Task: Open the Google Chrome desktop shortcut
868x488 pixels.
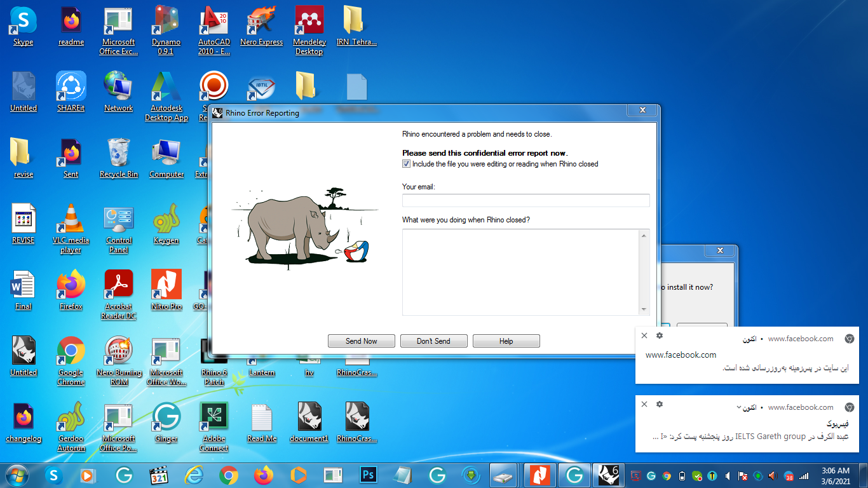Action: [x=71, y=360]
